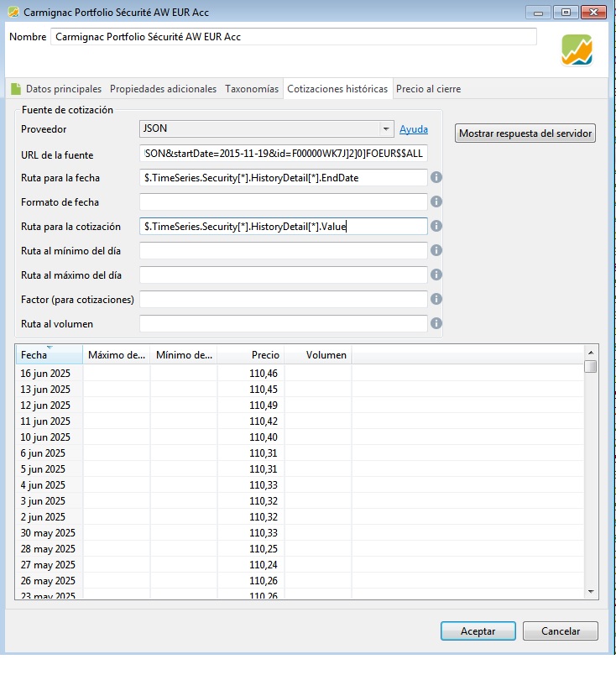Screen dimensions: 616x675
Task: Click the table scrollbar down arrow
Action: [x=591, y=592]
